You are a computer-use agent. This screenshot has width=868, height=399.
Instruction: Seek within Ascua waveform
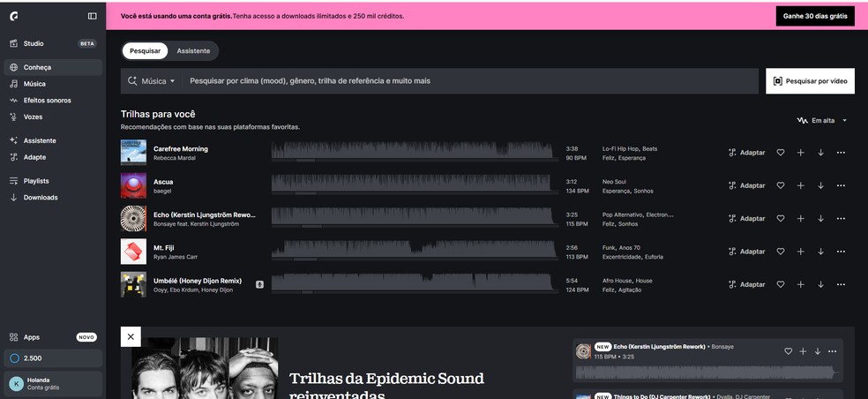(x=415, y=184)
